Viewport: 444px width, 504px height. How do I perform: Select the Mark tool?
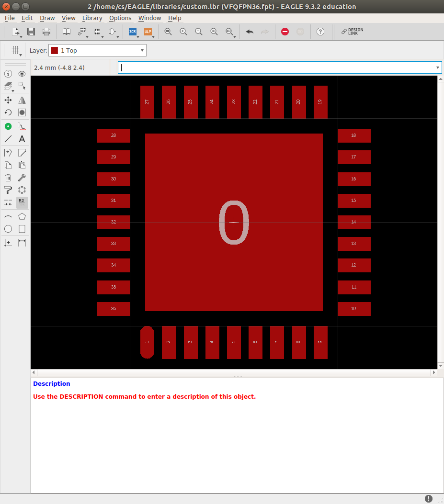click(8, 243)
